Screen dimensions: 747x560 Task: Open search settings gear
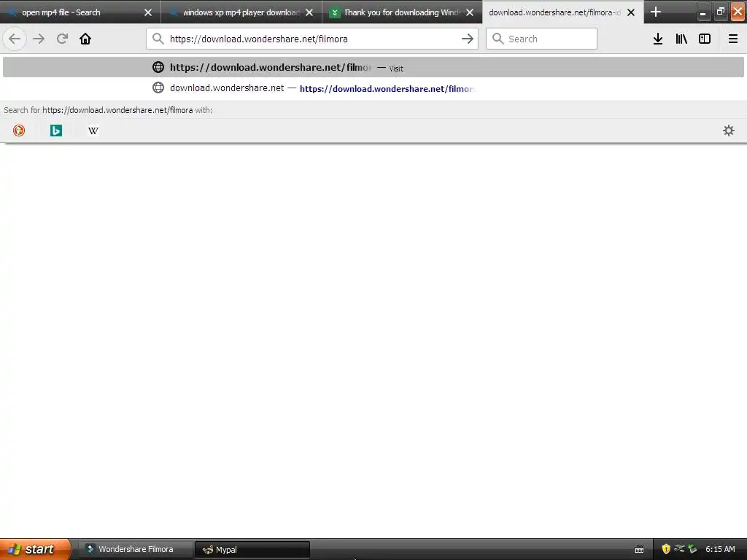729,131
